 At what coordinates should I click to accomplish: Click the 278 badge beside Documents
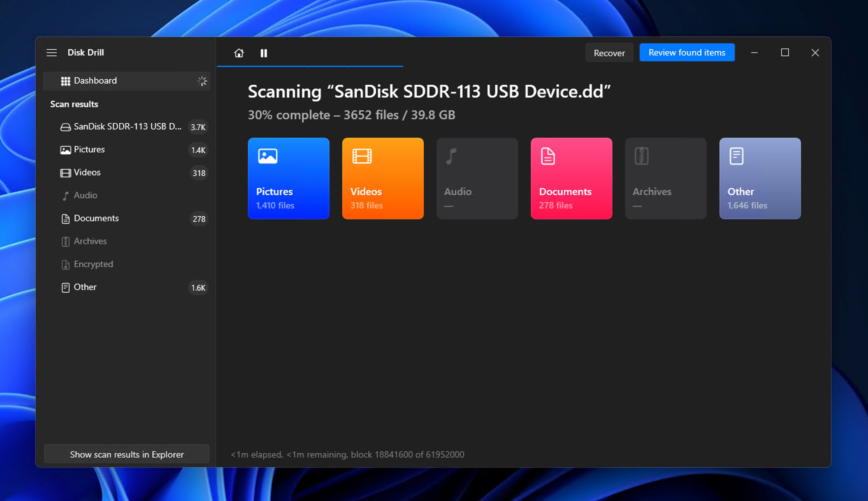coord(199,219)
